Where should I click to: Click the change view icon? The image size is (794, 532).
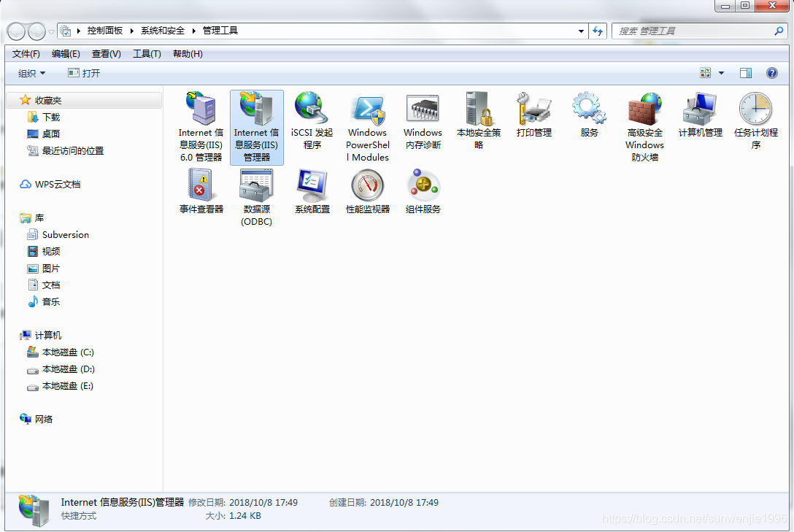[706, 73]
